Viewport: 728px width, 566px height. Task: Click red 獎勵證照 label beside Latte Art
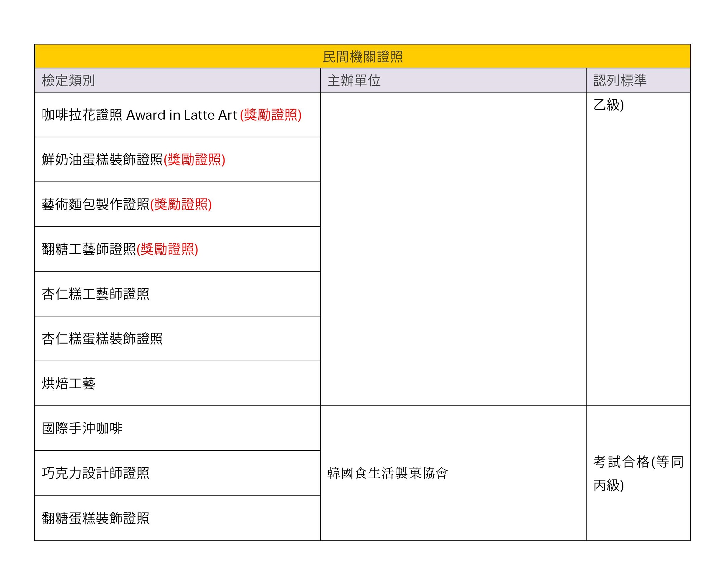(271, 115)
